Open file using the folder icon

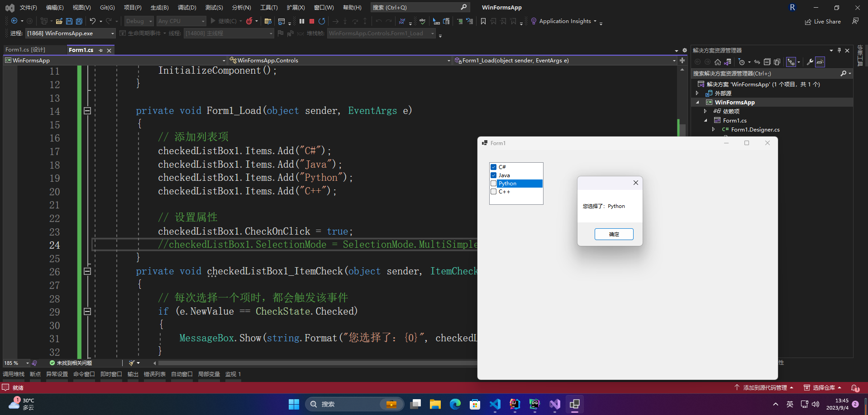pyautogui.click(x=59, y=21)
